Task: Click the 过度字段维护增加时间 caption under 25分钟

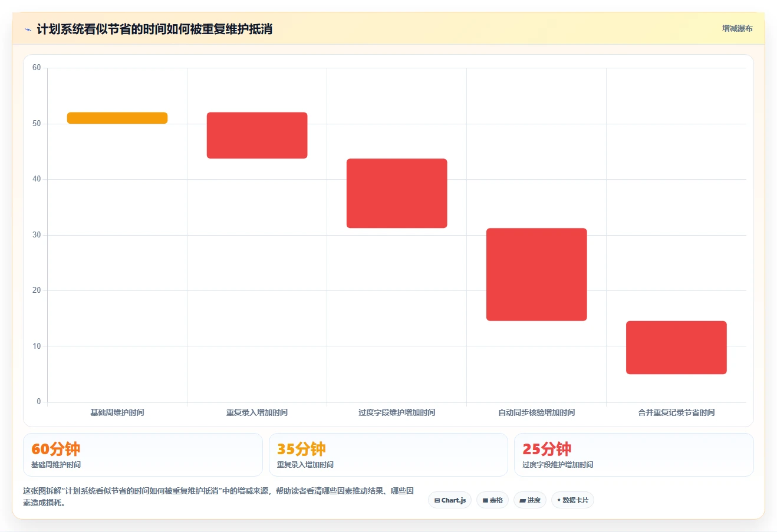Action: pyautogui.click(x=558, y=465)
